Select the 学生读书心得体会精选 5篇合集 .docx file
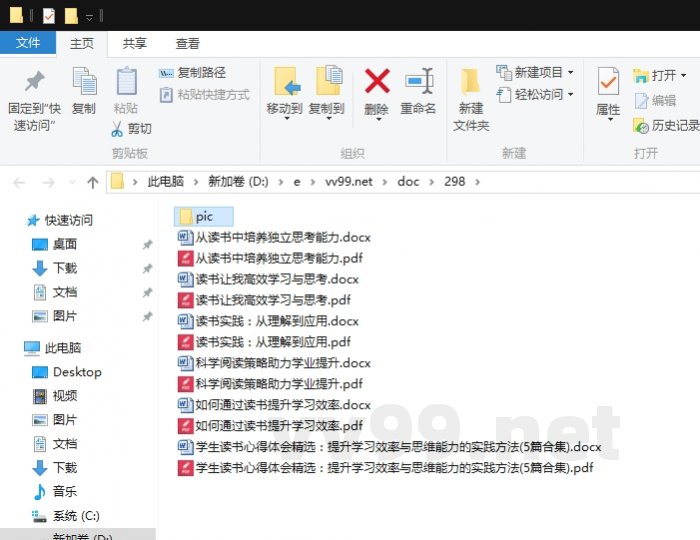Viewport: 700px width, 540px height. [x=390, y=447]
